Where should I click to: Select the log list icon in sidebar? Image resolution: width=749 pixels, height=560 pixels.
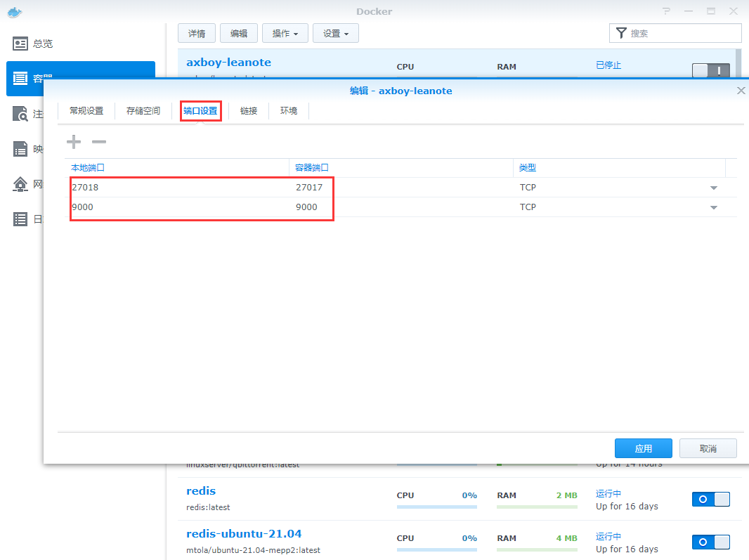click(x=21, y=219)
